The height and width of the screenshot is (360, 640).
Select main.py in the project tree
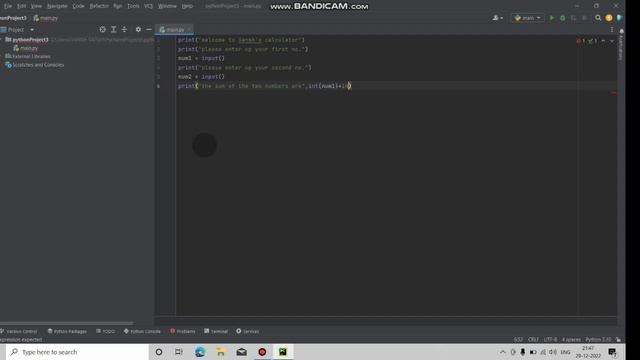(x=26, y=48)
